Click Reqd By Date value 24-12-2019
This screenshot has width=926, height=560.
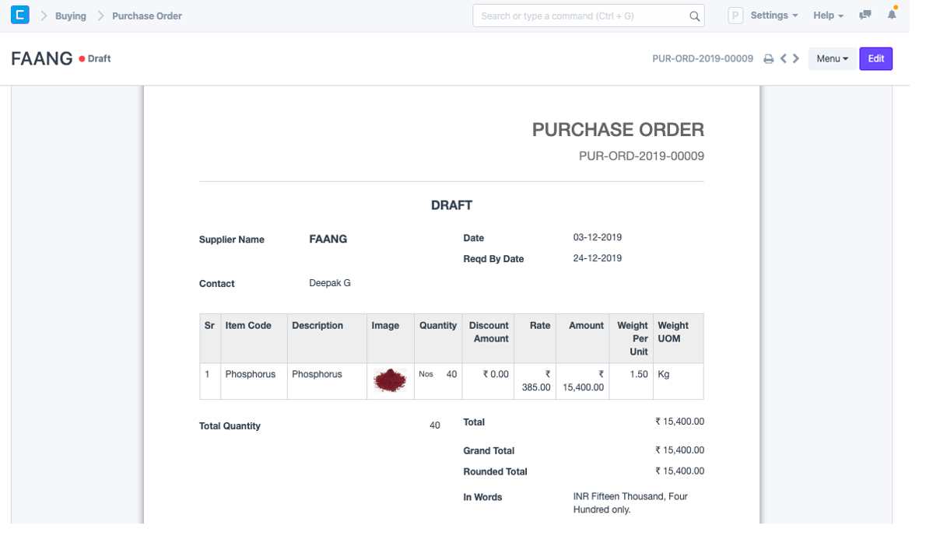pyautogui.click(x=597, y=258)
